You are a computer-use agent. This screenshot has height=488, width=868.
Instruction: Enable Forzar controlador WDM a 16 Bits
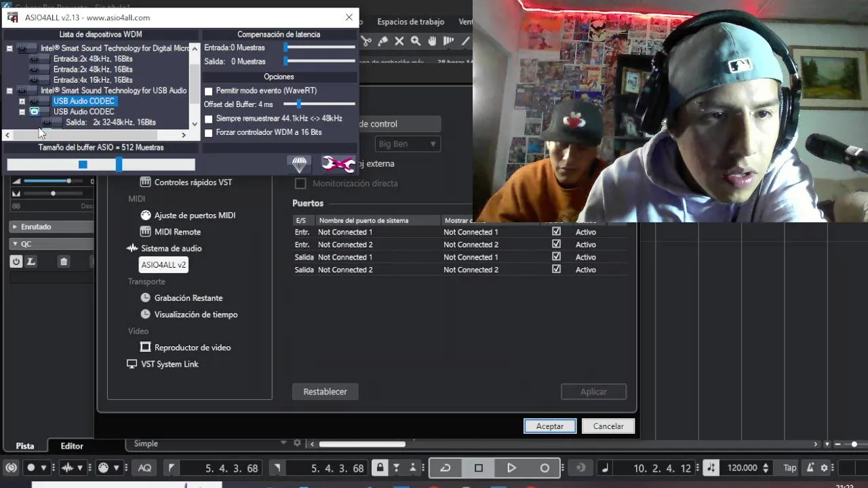[x=209, y=133]
